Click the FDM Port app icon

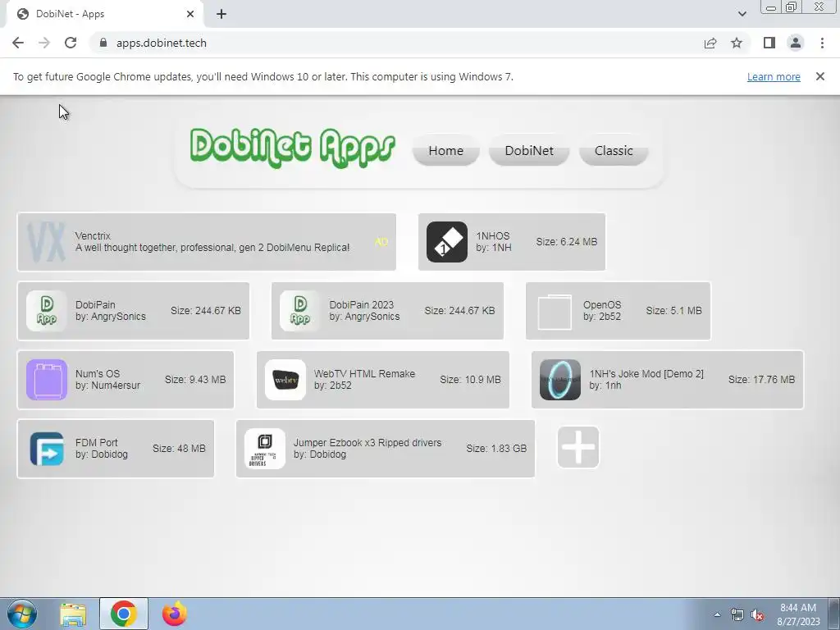pos(47,449)
